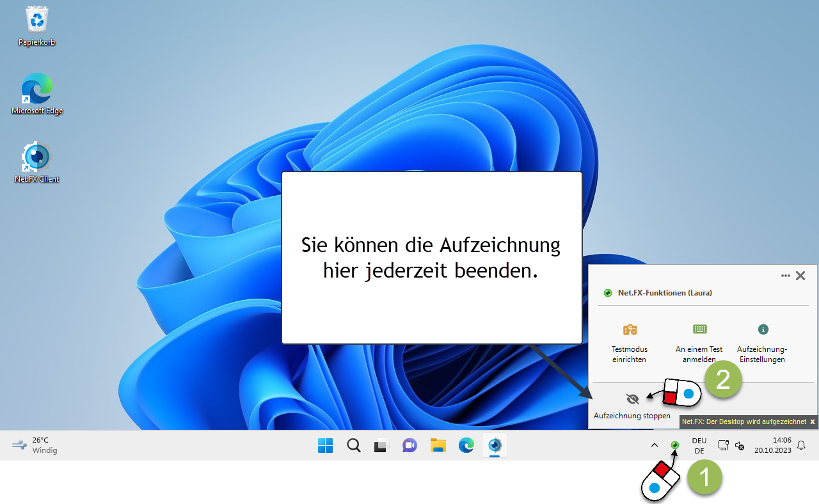Open Aufzeichnung-Einstellungen info icon

[x=763, y=329]
